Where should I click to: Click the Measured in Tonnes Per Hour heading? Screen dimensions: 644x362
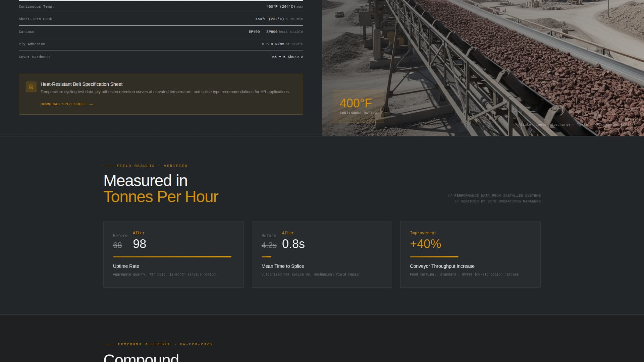[161, 188]
